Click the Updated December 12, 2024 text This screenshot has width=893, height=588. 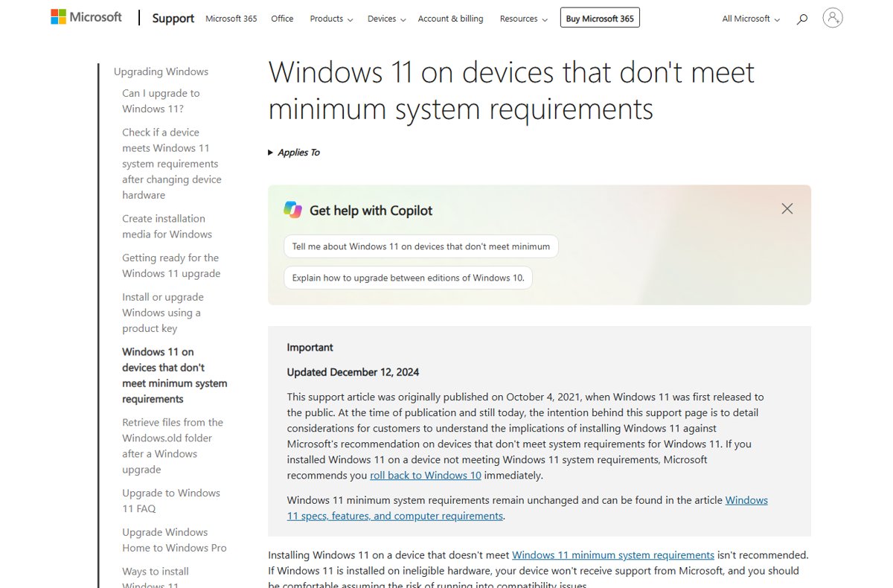[x=353, y=372]
